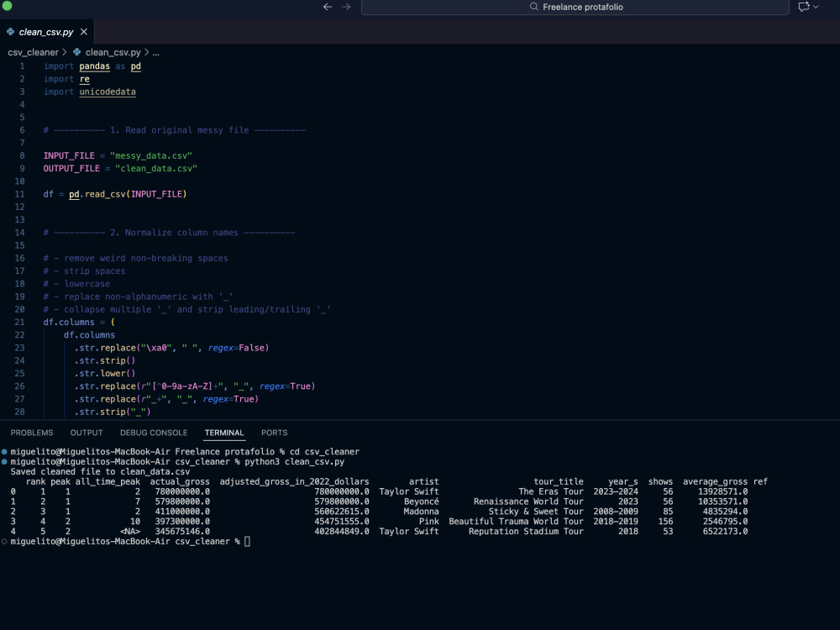
Task: Click 'The Eras Tour' in terminal output
Action: click(x=551, y=491)
